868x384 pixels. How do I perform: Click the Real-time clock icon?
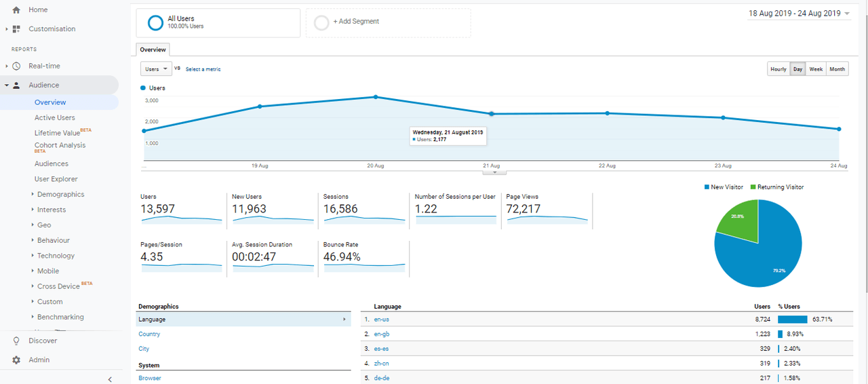16,66
